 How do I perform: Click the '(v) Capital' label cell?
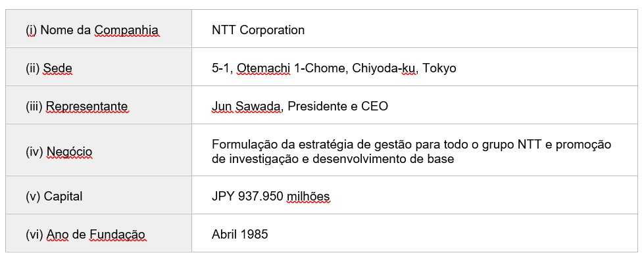(99, 195)
